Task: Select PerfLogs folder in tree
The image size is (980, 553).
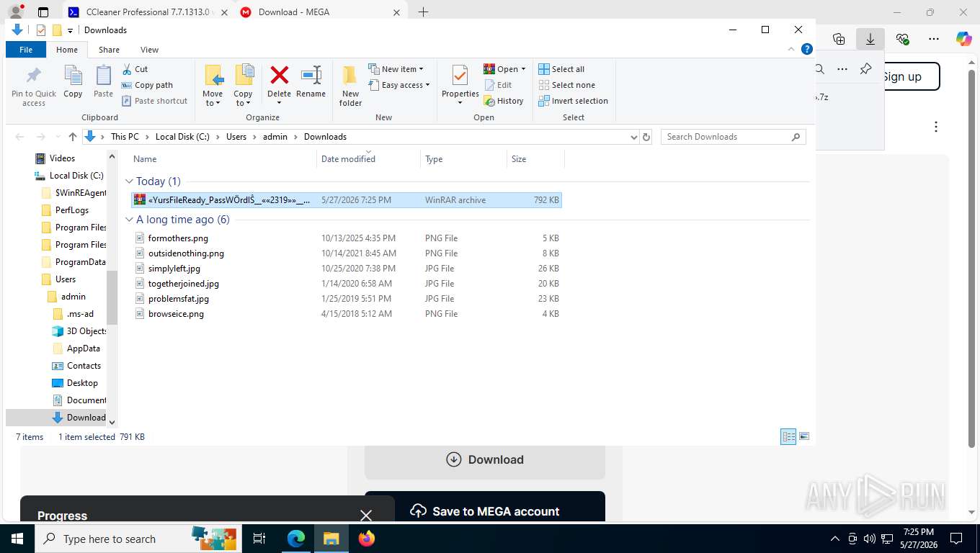Action: [72, 210]
